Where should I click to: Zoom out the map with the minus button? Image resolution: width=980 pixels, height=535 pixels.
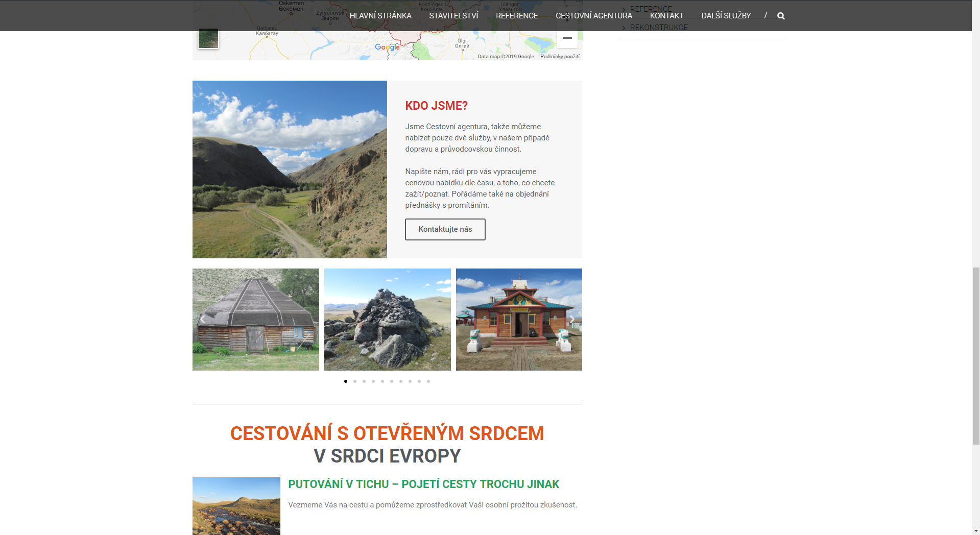click(x=567, y=38)
